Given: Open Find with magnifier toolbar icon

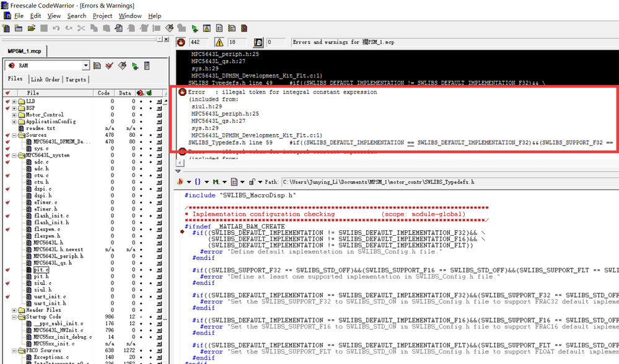Looking at the screenshot, I should tap(119, 28).
